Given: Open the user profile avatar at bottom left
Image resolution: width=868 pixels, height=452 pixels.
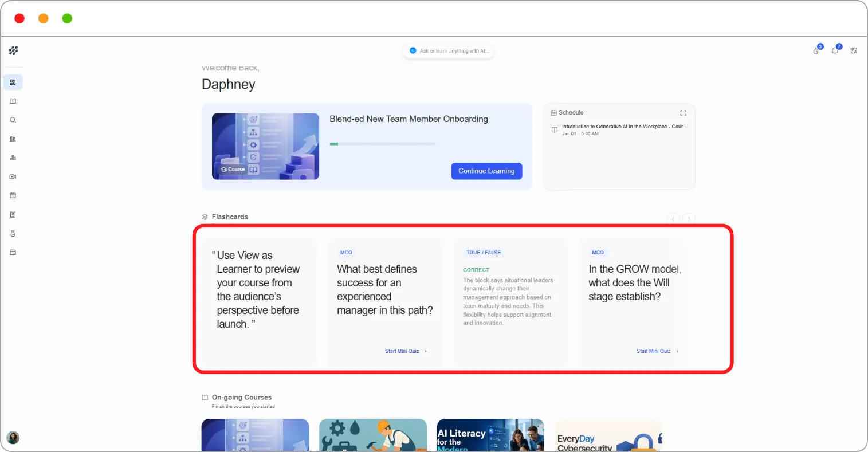Looking at the screenshot, I should pos(13,438).
